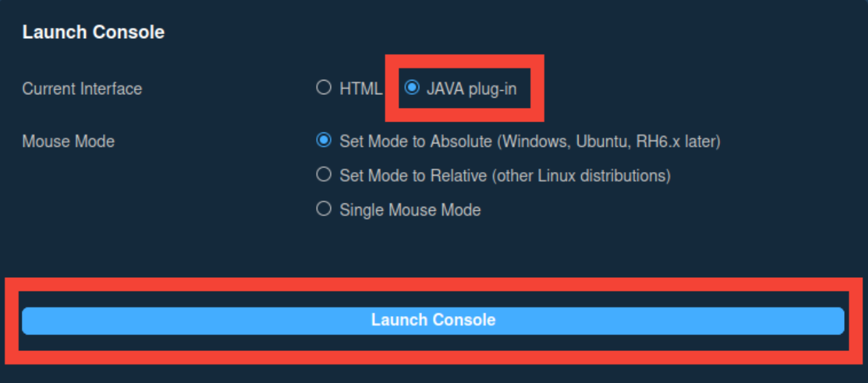Click the "Single Mouse Mode" label text
The height and width of the screenshot is (383, 868).
410,210
